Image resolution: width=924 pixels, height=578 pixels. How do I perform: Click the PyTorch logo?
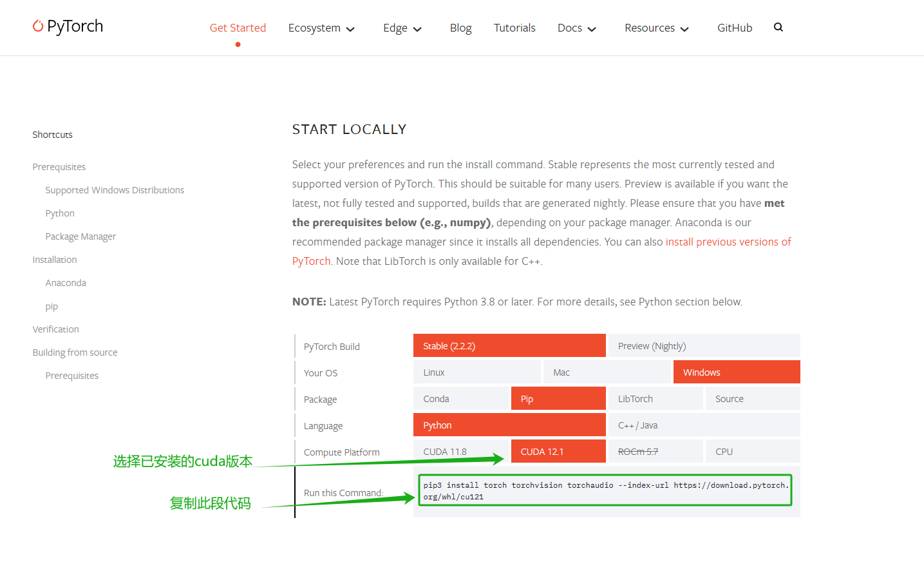[x=68, y=26]
